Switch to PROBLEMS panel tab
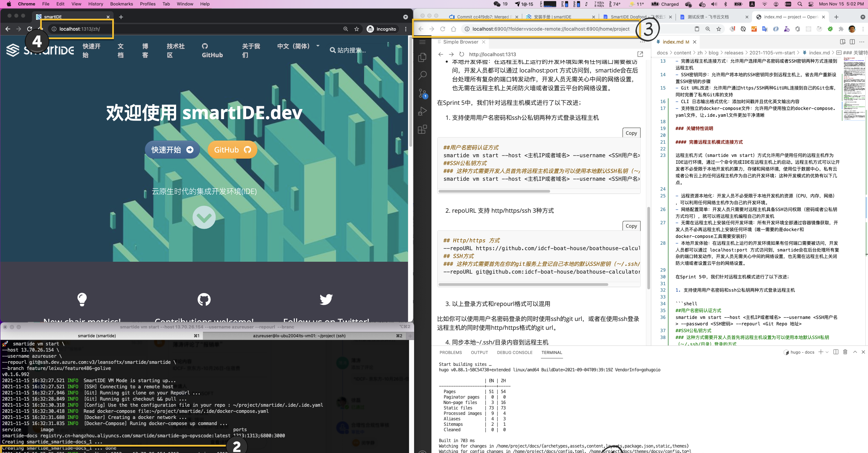Screen dimensions: 868x453 (x=450, y=352)
